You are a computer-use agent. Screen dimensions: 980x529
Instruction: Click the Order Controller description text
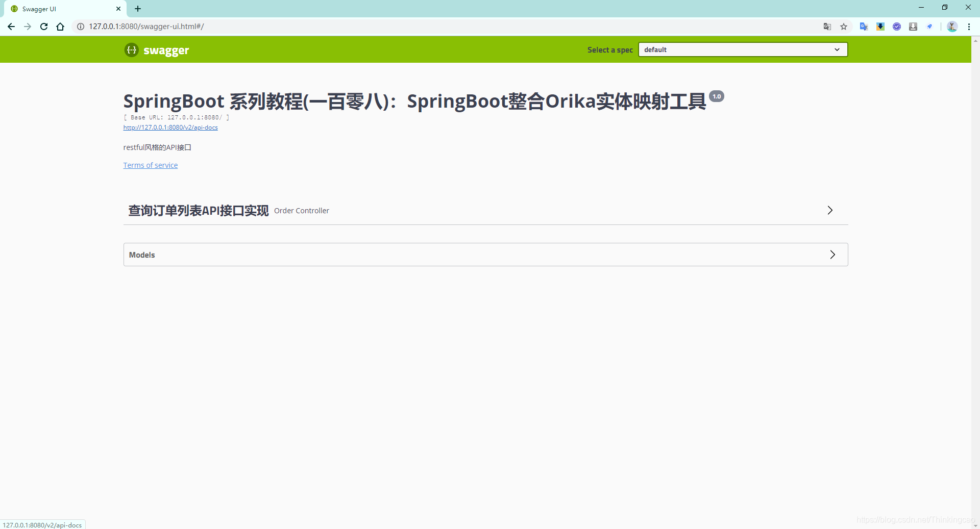pos(302,211)
